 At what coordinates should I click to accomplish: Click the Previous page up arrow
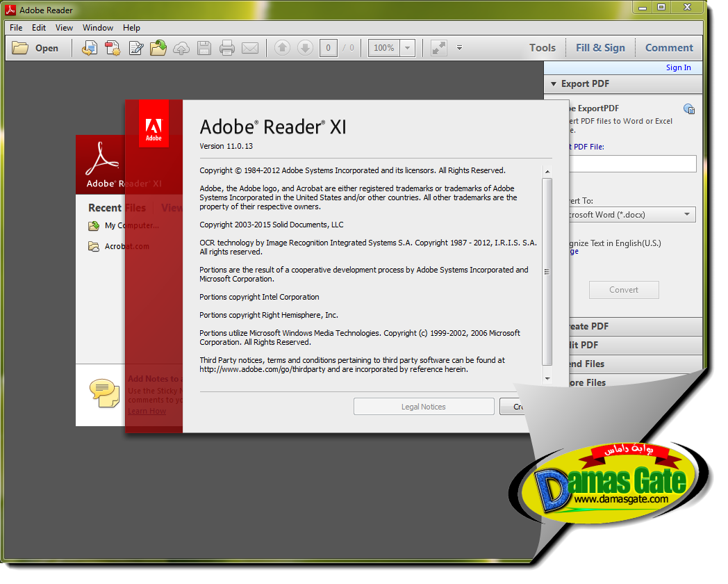point(282,48)
